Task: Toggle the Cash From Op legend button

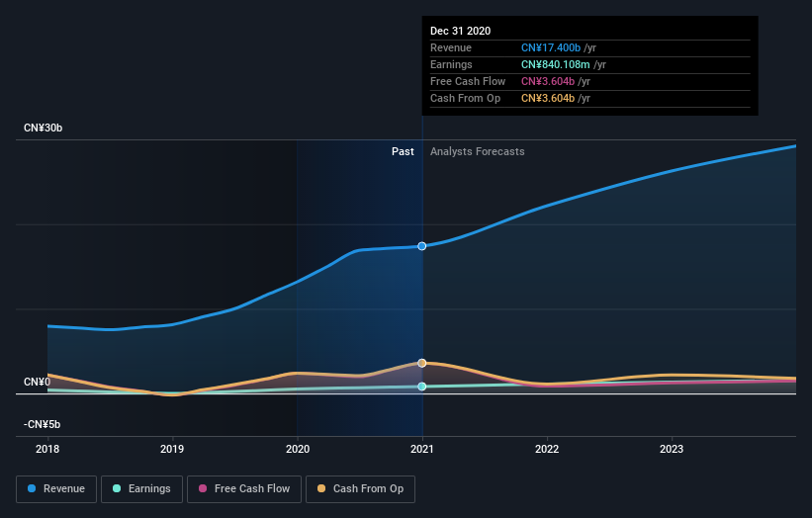Action: (x=360, y=489)
